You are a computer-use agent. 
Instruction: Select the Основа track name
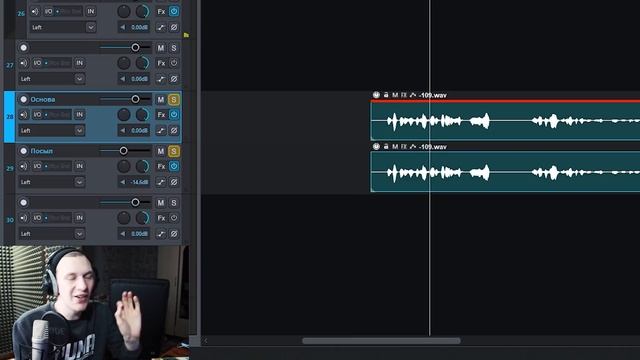[43, 100]
